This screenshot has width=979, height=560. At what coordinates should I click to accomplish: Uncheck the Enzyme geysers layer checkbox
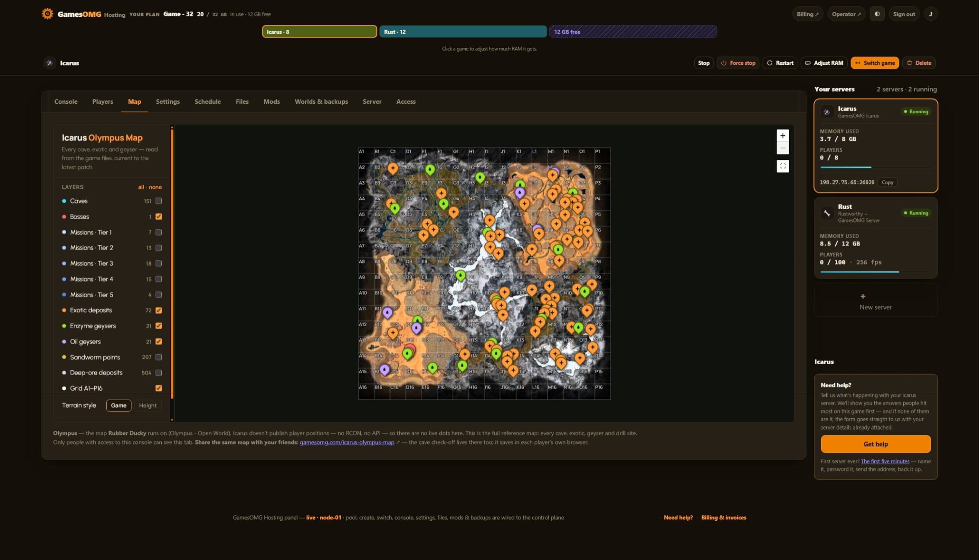[x=159, y=326]
